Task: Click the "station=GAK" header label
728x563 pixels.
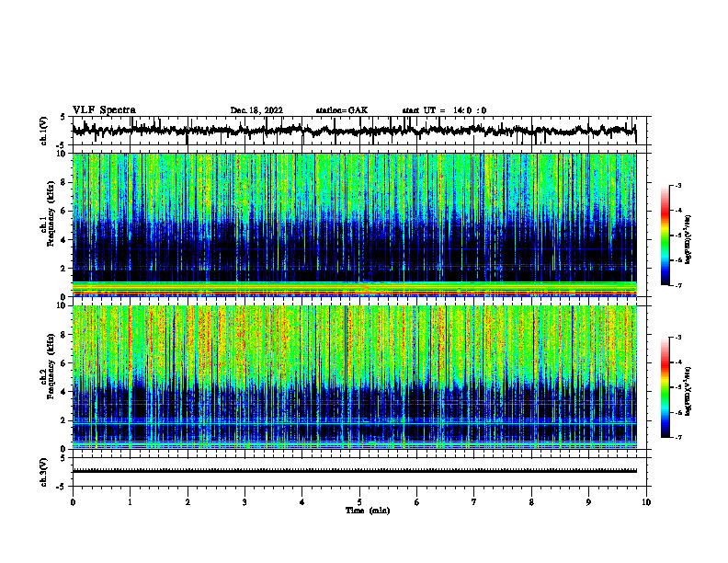Action: pos(342,110)
